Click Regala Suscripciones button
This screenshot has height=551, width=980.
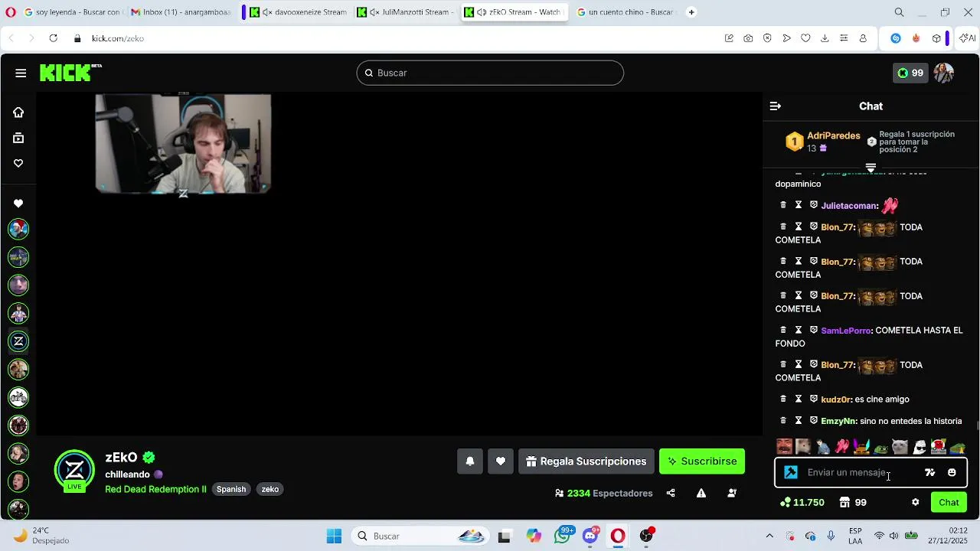click(586, 461)
